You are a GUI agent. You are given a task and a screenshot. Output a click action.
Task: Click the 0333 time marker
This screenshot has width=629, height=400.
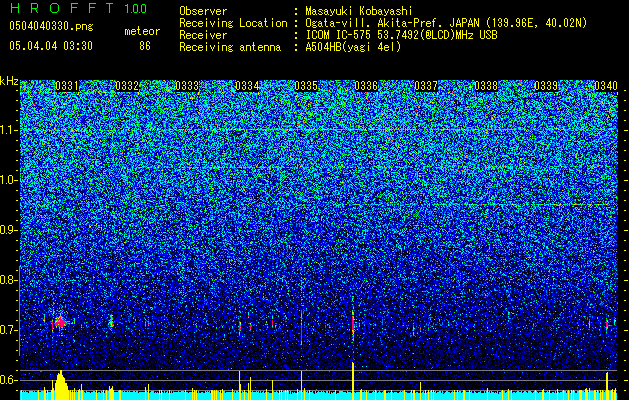point(187,86)
